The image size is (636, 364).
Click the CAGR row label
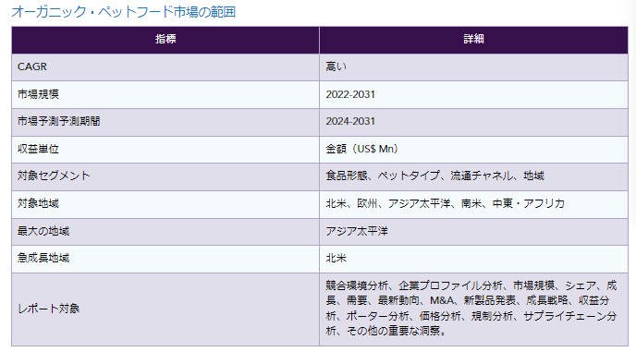(32, 67)
